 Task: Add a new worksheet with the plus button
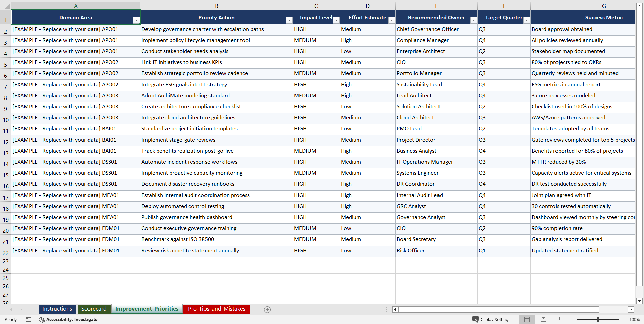coord(267,309)
